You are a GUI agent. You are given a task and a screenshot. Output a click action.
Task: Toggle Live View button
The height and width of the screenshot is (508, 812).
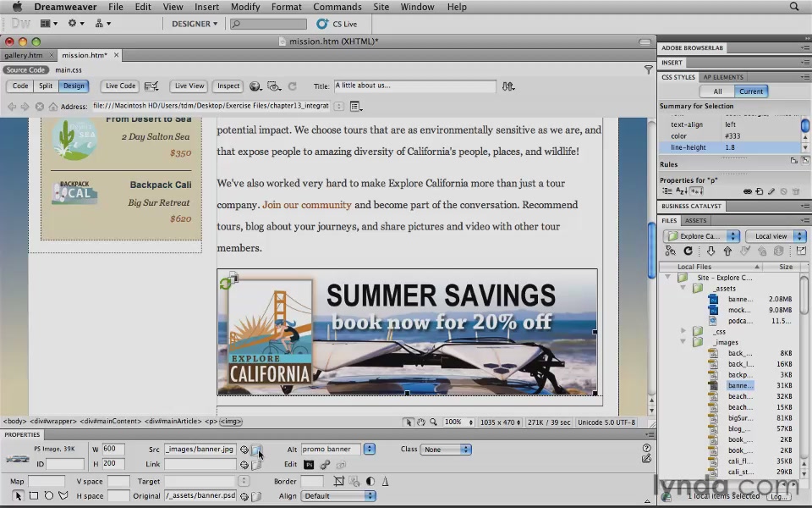[x=189, y=86]
